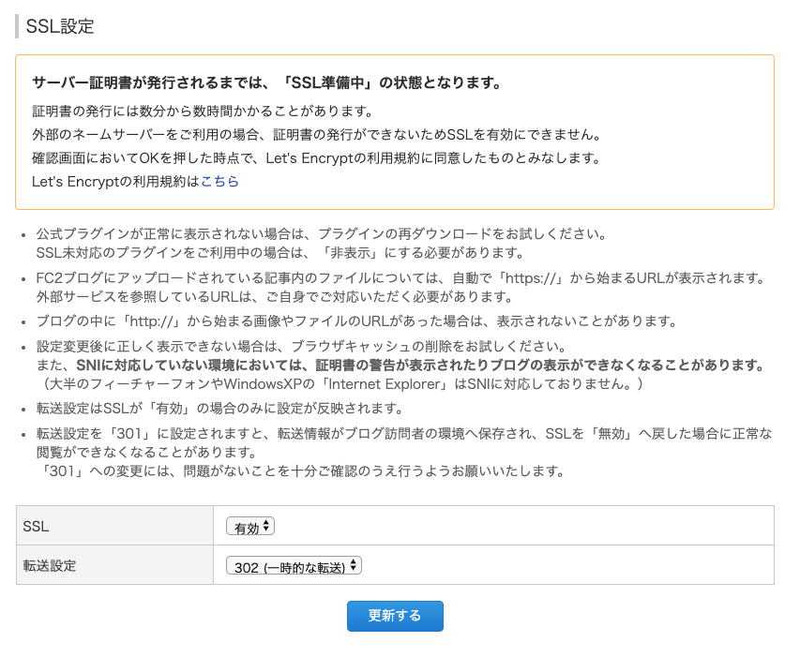Open the SSL status dropdown showing 有効
This screenshot has height=672, width=800.
(x=249, y=528)
